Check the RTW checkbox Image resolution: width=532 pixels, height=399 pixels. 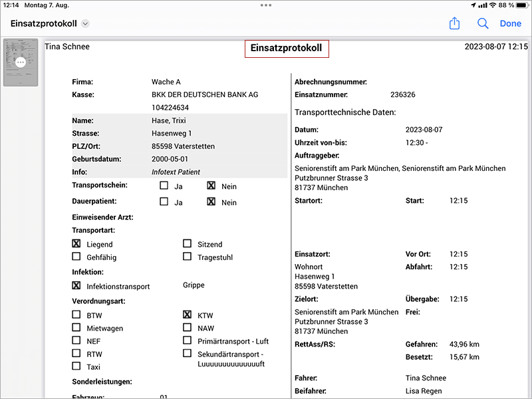pyautogui.click(x=76, y=354)
